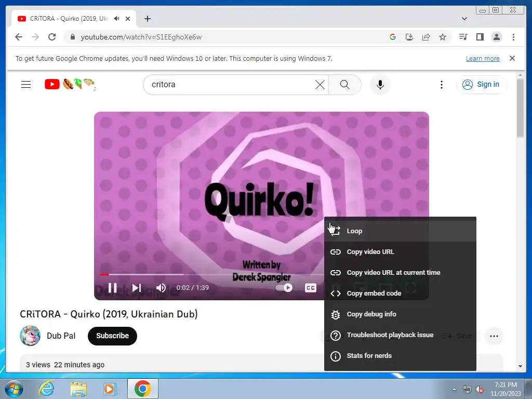This screenshot has height=399, width=532.
Task: Open Troubleshoot playback issue
Action: point(400,335)
